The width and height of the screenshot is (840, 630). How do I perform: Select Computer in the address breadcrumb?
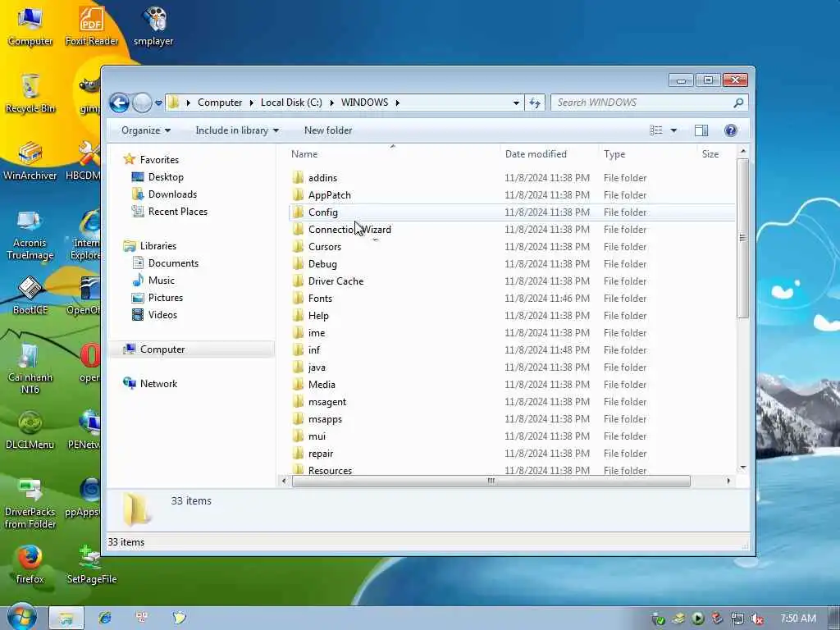220,103
